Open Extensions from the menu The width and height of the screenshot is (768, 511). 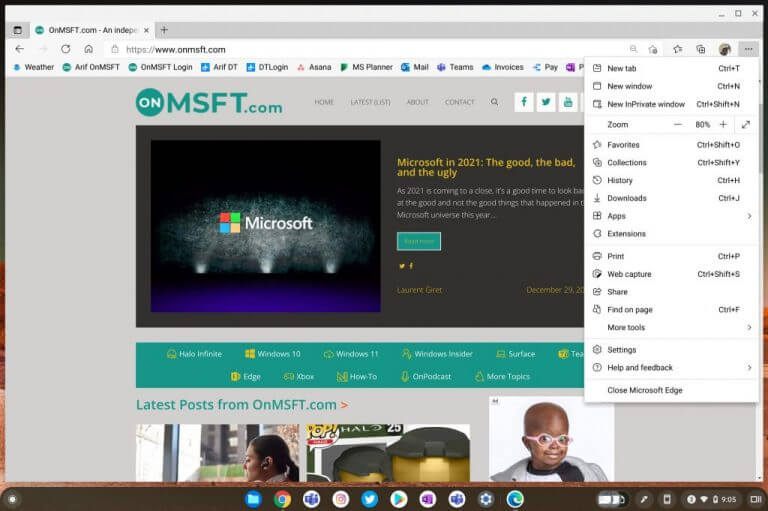[x=672, y=234]
